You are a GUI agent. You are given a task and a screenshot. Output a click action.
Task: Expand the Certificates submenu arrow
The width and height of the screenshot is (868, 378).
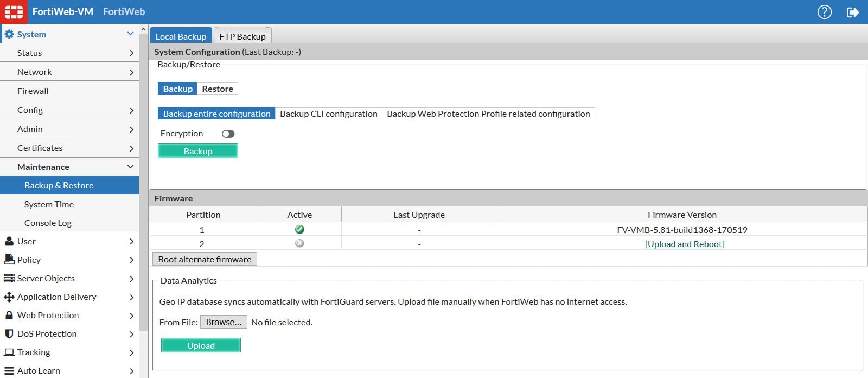pyautogui.click(x=131, y=148)
